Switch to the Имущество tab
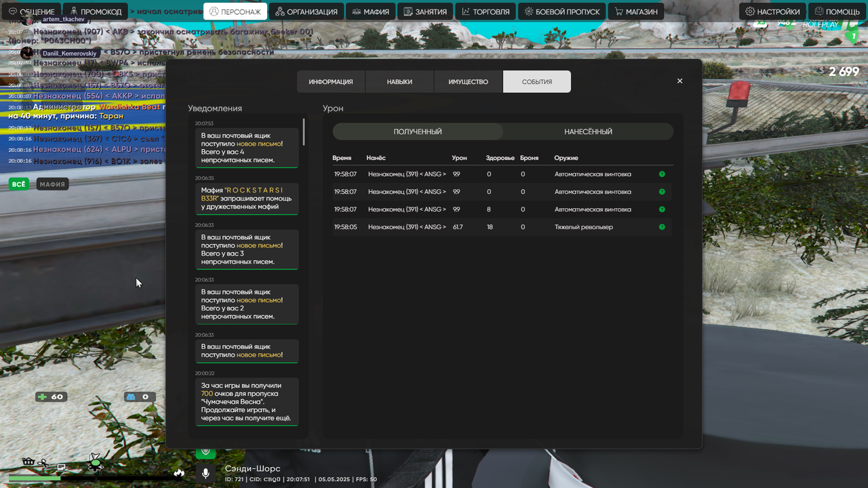This screenshot has height=488, width=868. point(468,81)
